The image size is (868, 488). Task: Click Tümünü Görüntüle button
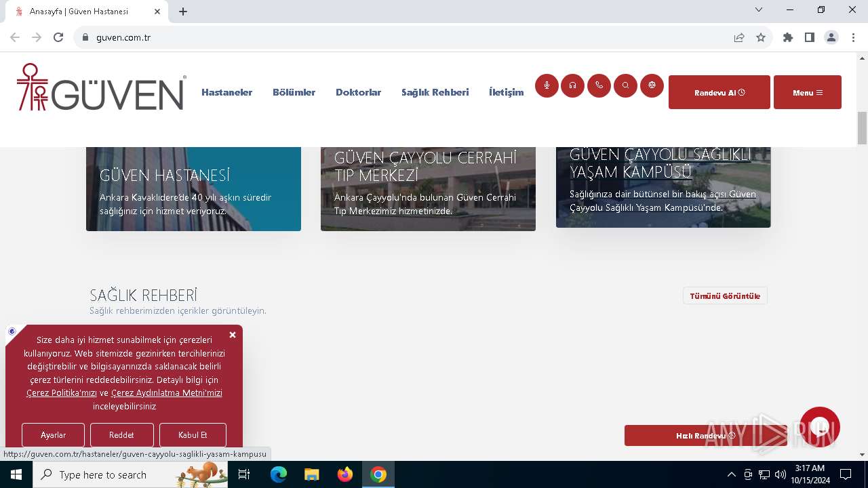725,296
